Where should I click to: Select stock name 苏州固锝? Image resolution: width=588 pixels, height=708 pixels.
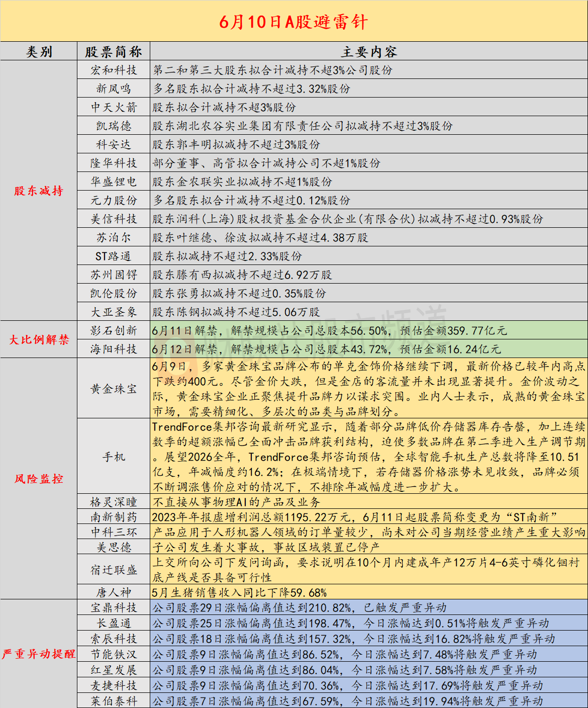tap(114, 275)
